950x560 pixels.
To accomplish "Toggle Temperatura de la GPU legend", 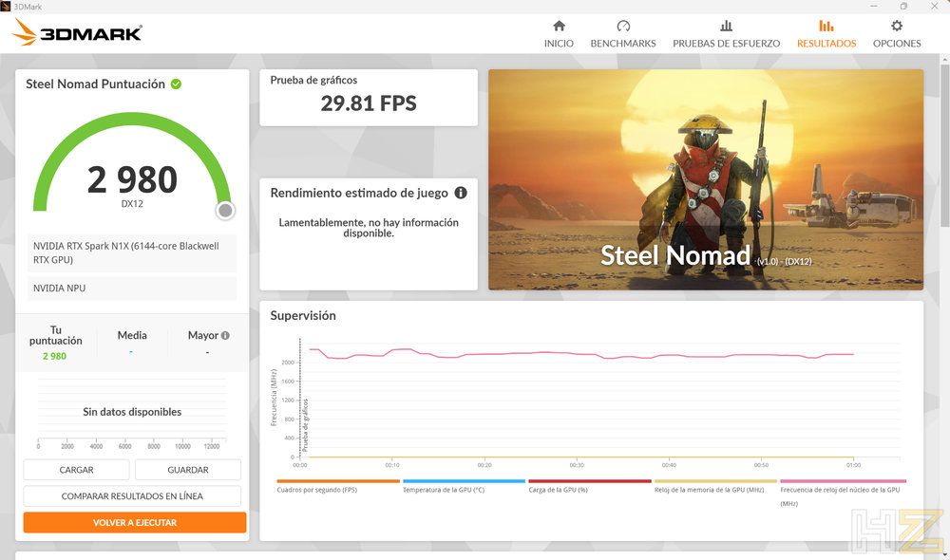I will point(464,486).
